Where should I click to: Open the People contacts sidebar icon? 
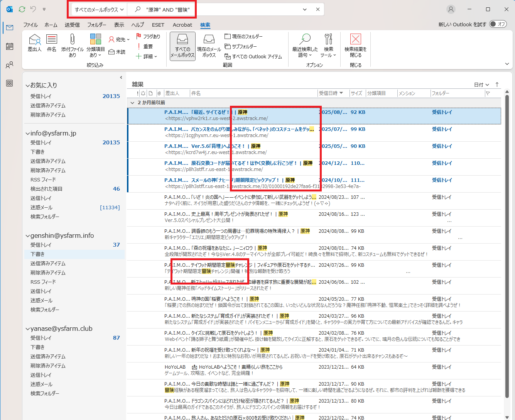[10, 65]
